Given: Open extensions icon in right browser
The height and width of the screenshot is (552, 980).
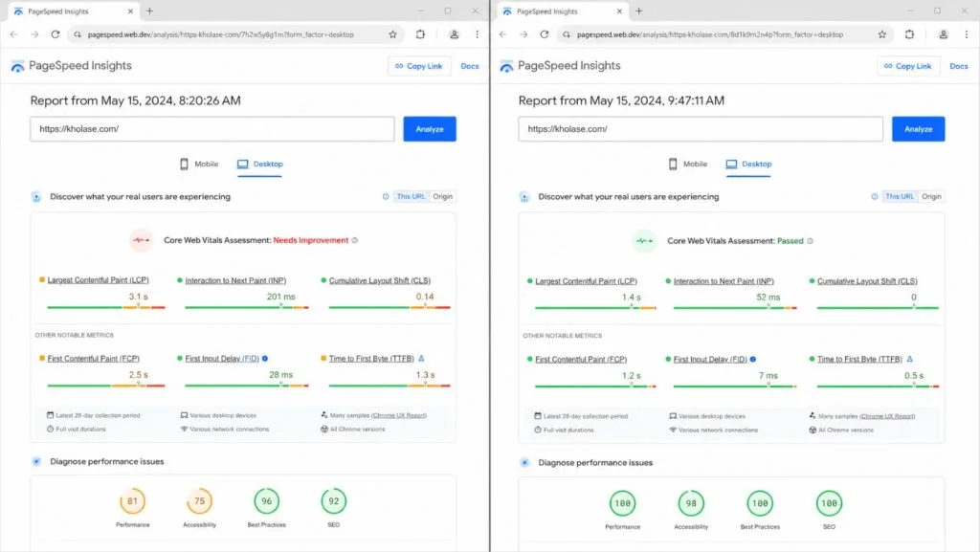Looking at the screenshot, I should (x=909, y=34).
